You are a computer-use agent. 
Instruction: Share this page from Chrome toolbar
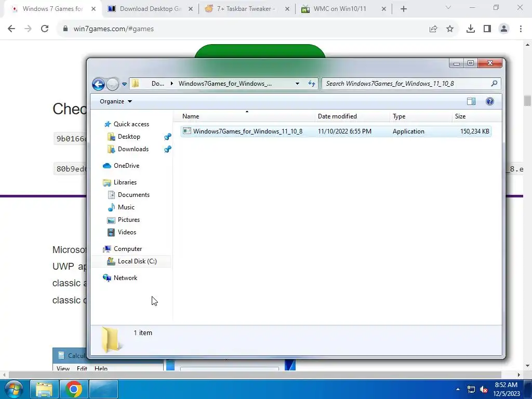click(433, 29)
